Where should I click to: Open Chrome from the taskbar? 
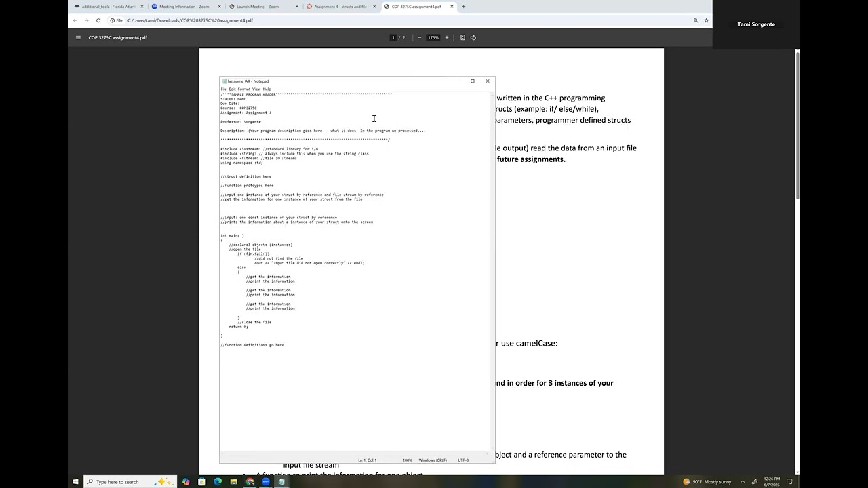(250, 482)
